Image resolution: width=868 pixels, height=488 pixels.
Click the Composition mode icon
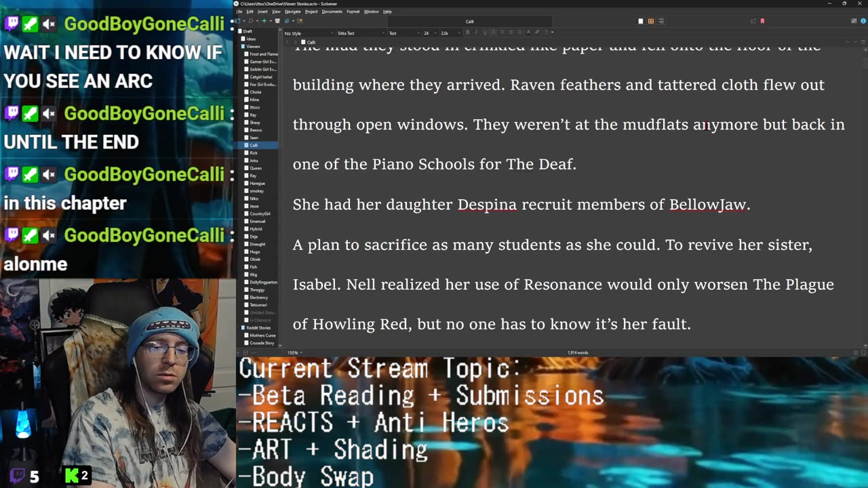[854, 21]
